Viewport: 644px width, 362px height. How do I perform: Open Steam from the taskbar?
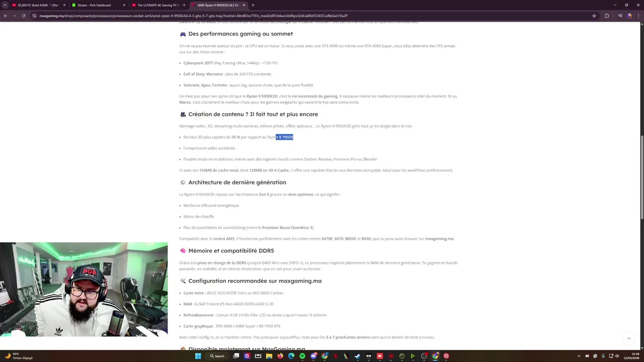[358, 356]
